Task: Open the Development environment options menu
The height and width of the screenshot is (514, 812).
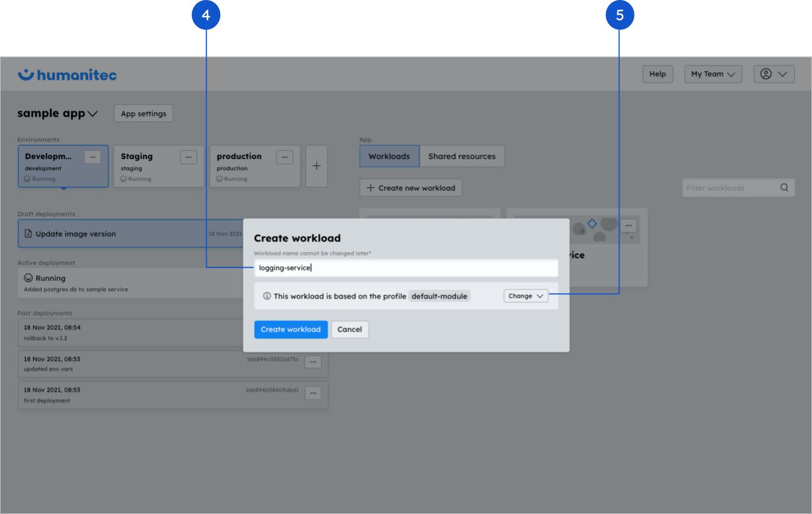Action: coord(92,157)
